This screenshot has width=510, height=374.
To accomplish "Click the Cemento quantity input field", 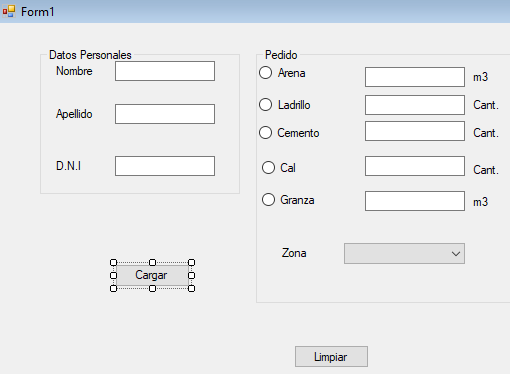I will (415, 131).
